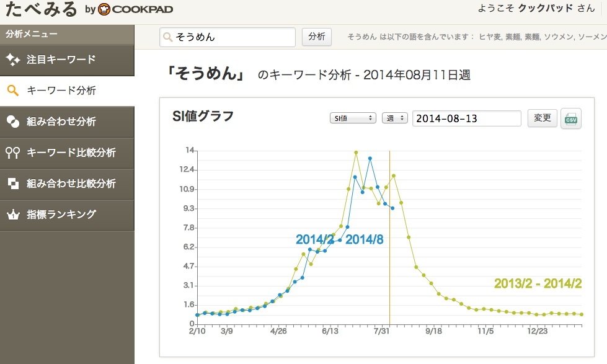Download chart data with CSV icon
The height and width of the screenshot is (364, 607).
click(571, 118)
